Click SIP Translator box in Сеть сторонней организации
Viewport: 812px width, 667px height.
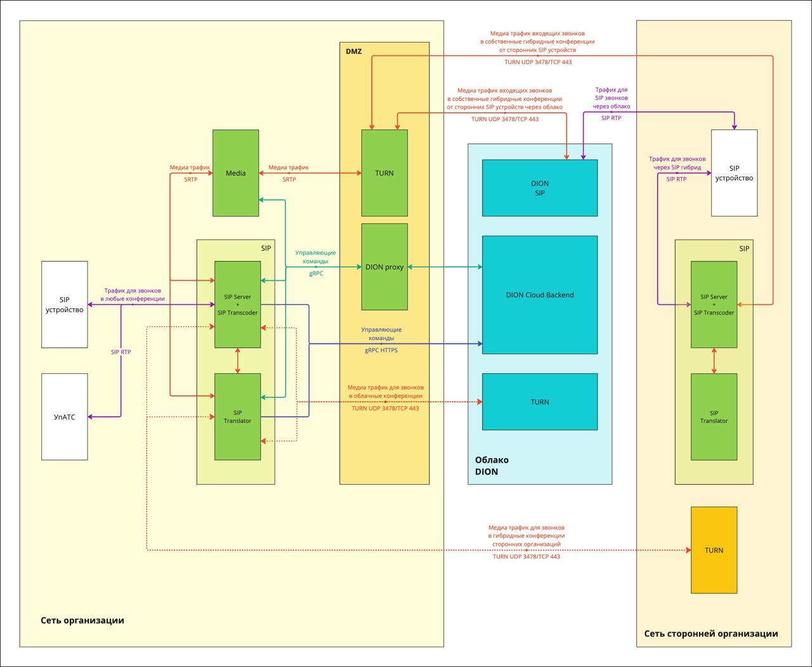pyautogui.click(x=714, y=417)
